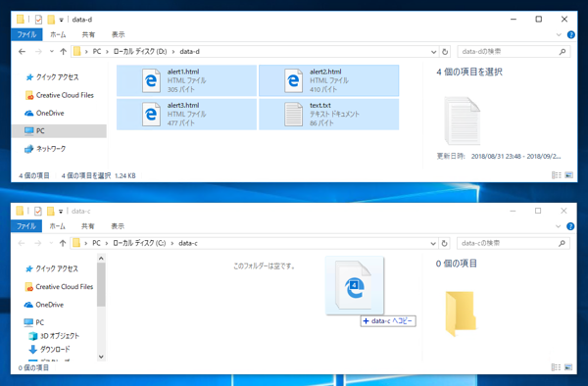588x386 pixels.
Task: Open Creative Cloud Files in data-c sidebar
Action: [59, 287]
